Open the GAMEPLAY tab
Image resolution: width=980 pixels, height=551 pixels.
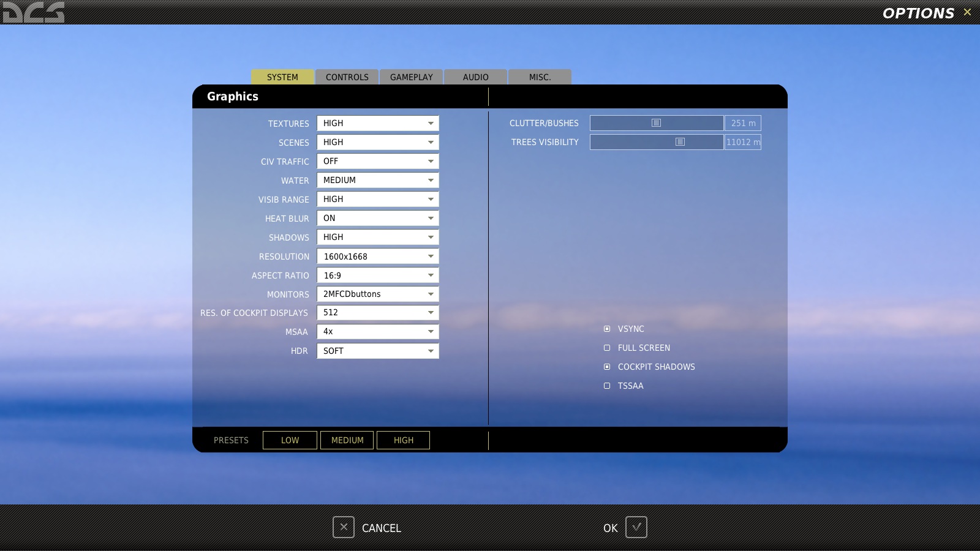click(x=412, y=77)
